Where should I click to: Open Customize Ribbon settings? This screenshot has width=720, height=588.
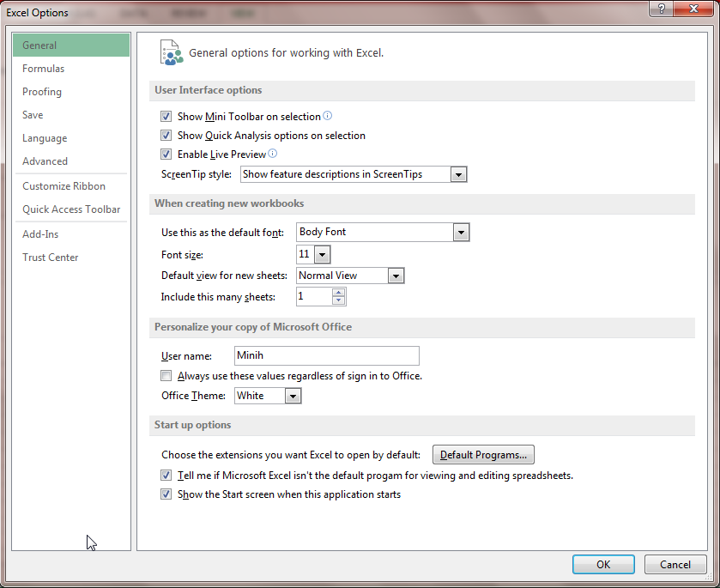[71, 186]
